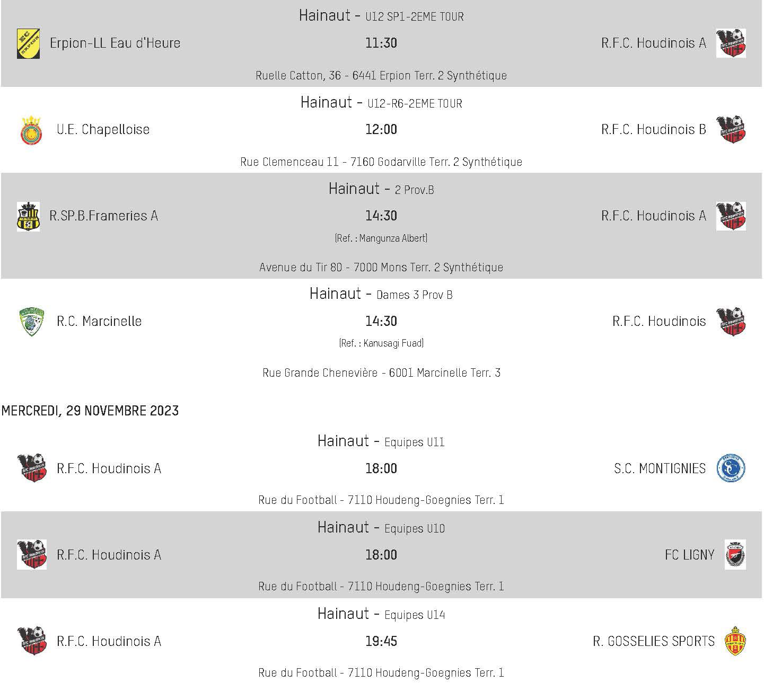Click the FC Ligny club crest
Image resolution: width=764 pixels, height=700 pixels.
pos(735,555)
